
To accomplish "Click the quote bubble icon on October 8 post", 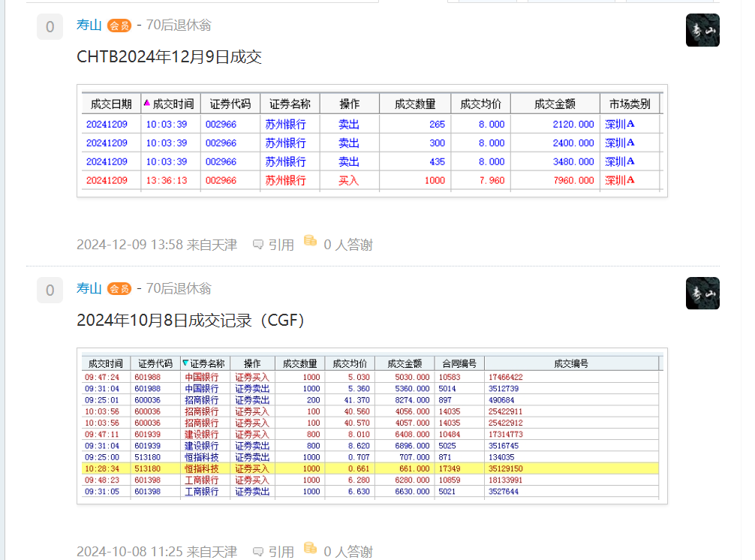I will click(x=258, y=552).
